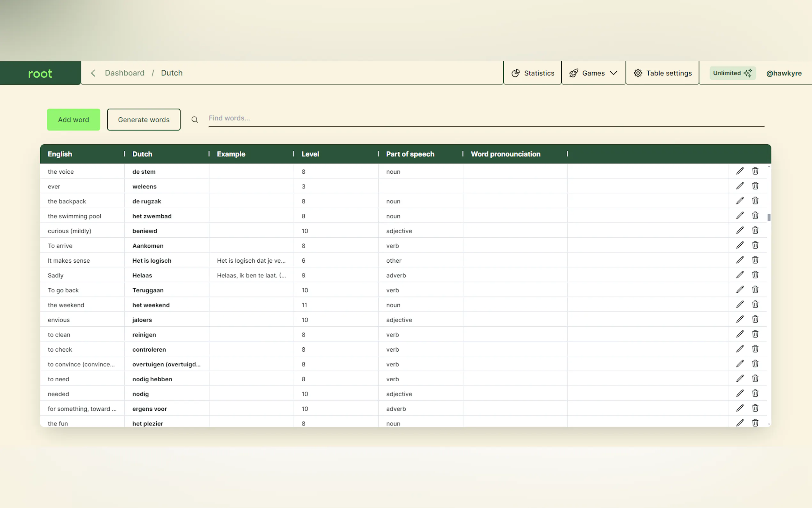
Task: Sort by the Level column header
Action: (310, 154)
